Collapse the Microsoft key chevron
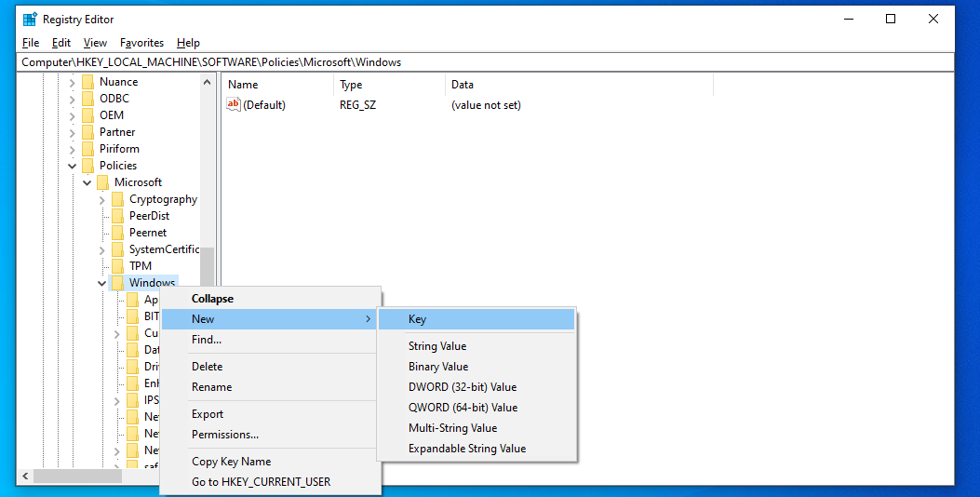 pos(87,182)
